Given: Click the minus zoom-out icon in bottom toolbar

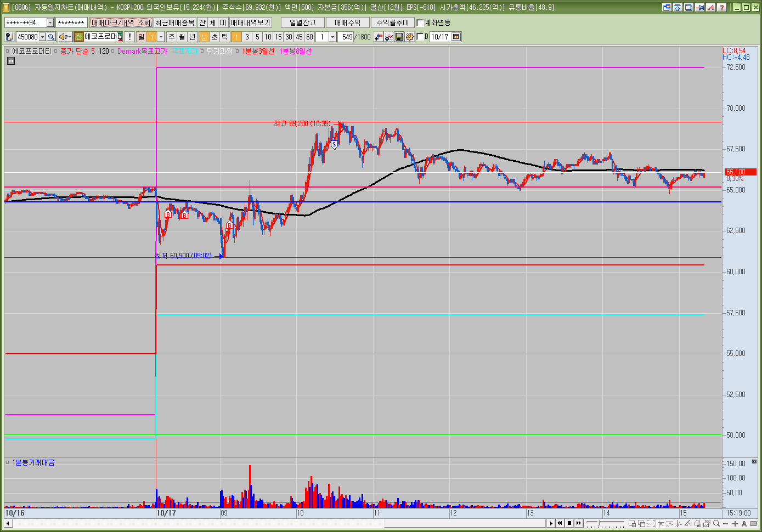Looking at the screenshot, I should click(x=725, y=524).
